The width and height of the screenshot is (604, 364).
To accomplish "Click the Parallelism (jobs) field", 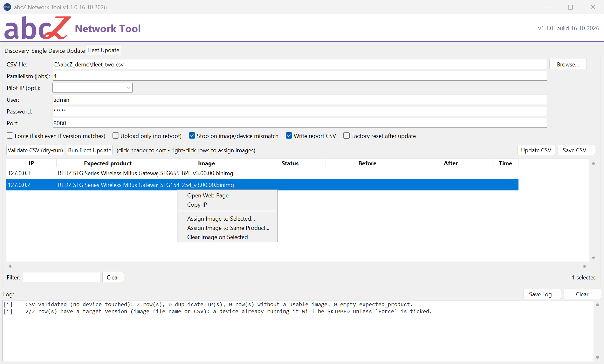I will point(299,76).
